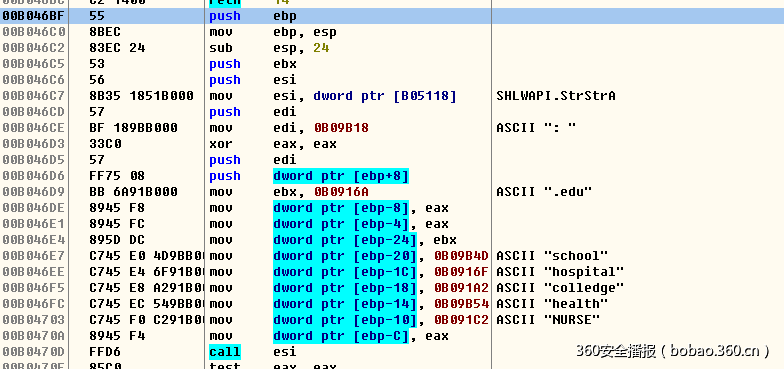Click operand dword ptr [ebp-14]
Viewport: 784px width, 369px height.
pos(345,304)
